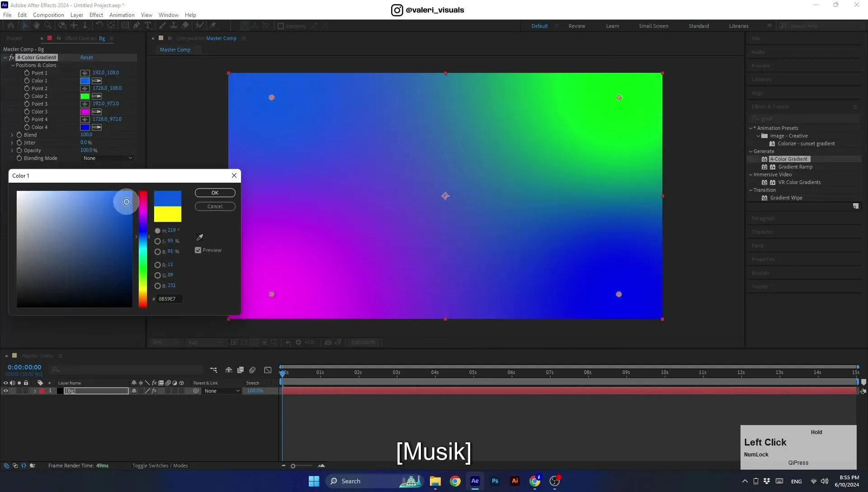868x492 pixels.
Task: Open the Effect menu
Action: point(96,15)
